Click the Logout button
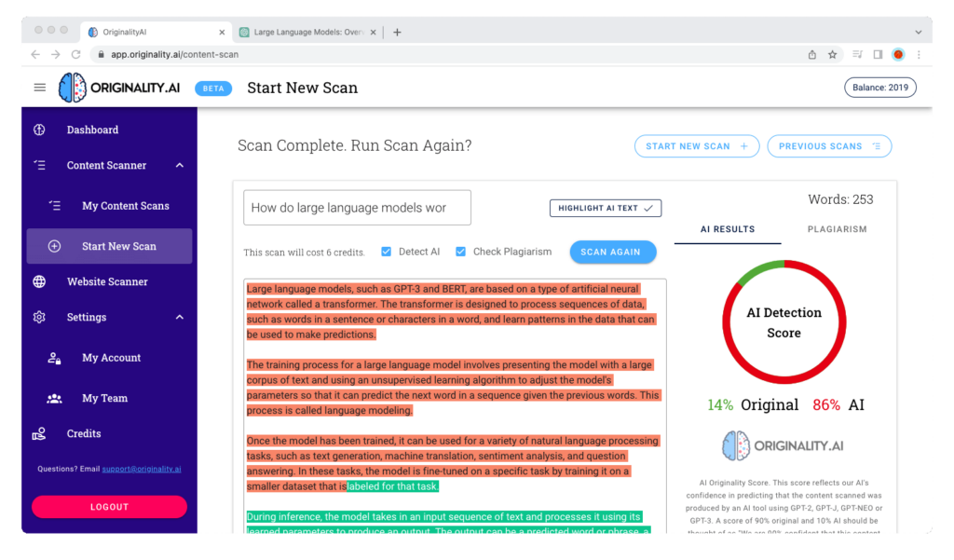Viewport: 954px width, 560px height. point(110,507)
